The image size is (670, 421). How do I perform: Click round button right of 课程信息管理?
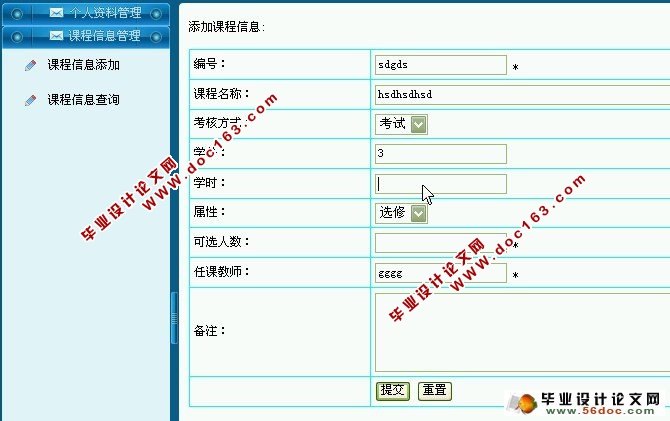pos(156,37)
